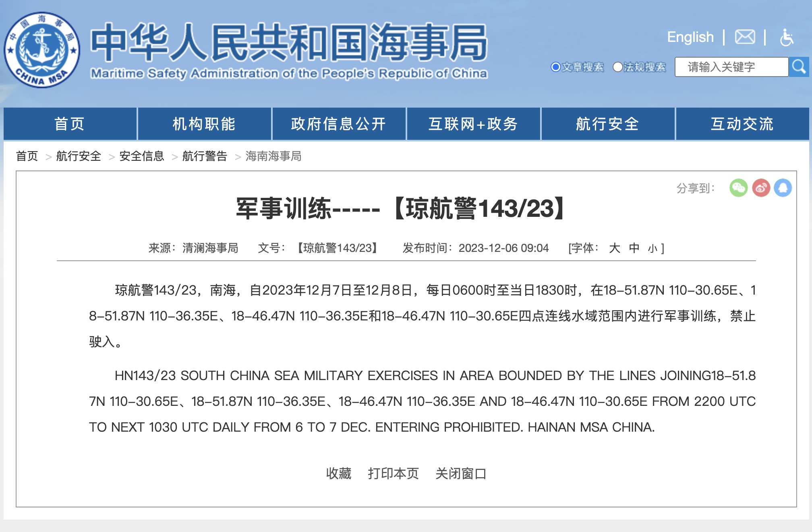The image size is (812, 532).
Task: Open 航行安全 navigation menu
Action: coord(607,124)
